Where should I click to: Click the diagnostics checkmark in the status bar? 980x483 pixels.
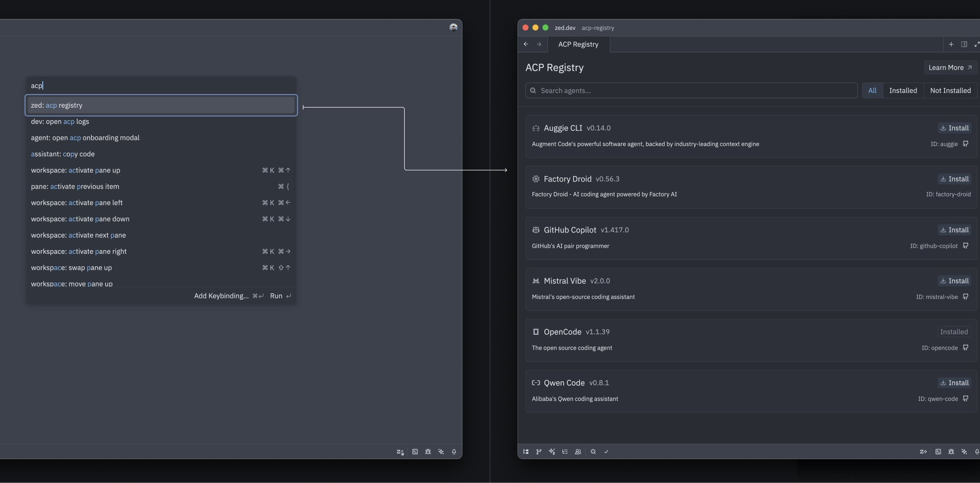coord(606,451)
